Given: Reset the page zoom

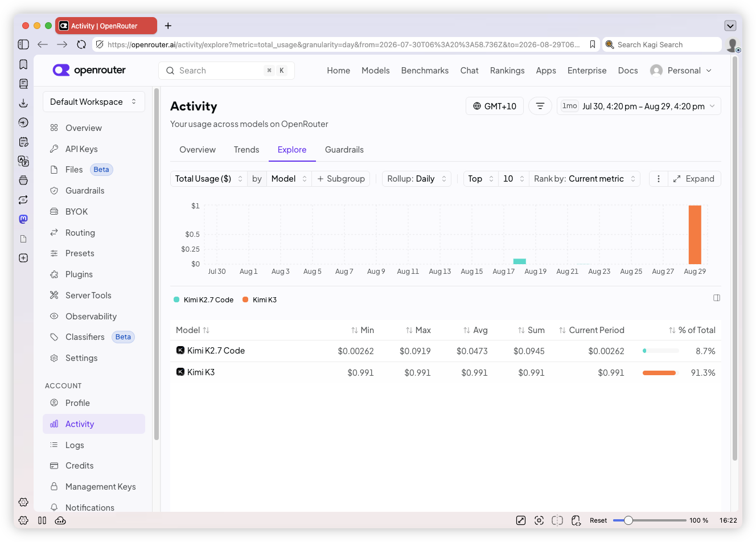Looking at the screenshot, I should (598, 520).
